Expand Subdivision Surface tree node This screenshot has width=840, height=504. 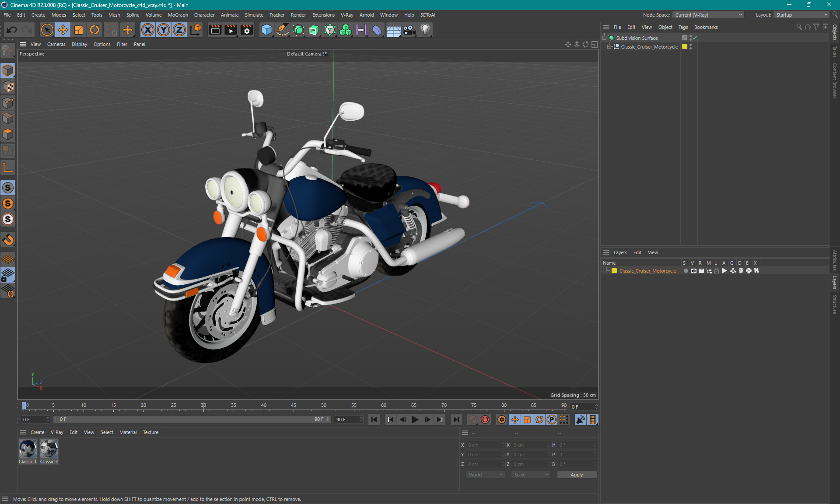tap(605, 38)
